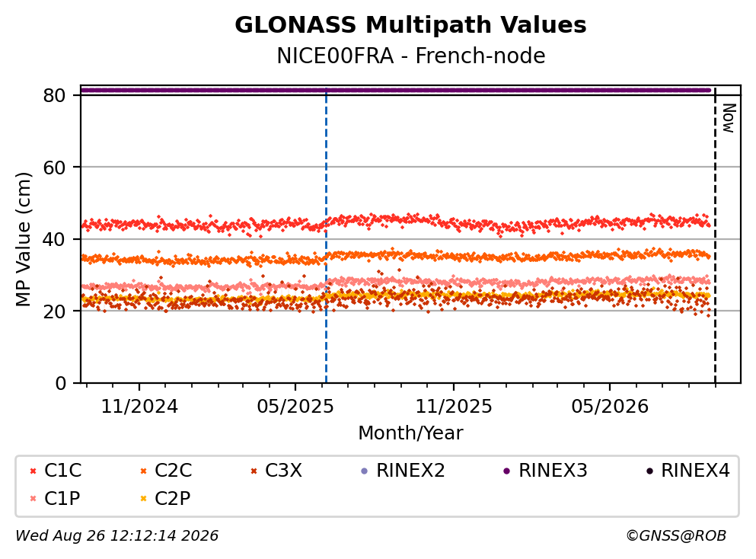Click the subtitle NICE00FRA - French-node

click(411, 56)
